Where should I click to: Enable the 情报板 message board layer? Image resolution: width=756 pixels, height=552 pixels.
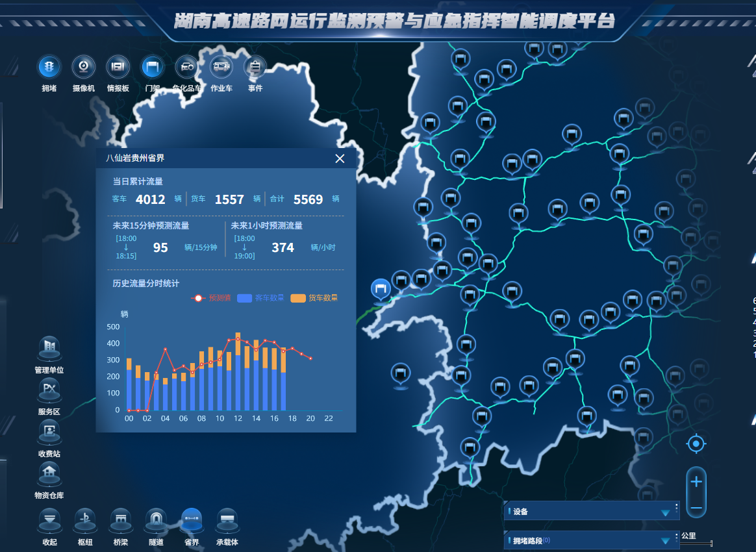coord(118,67)
